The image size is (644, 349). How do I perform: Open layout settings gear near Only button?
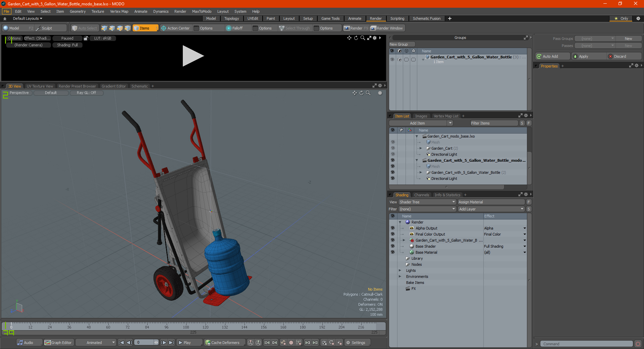coord(638,18)
